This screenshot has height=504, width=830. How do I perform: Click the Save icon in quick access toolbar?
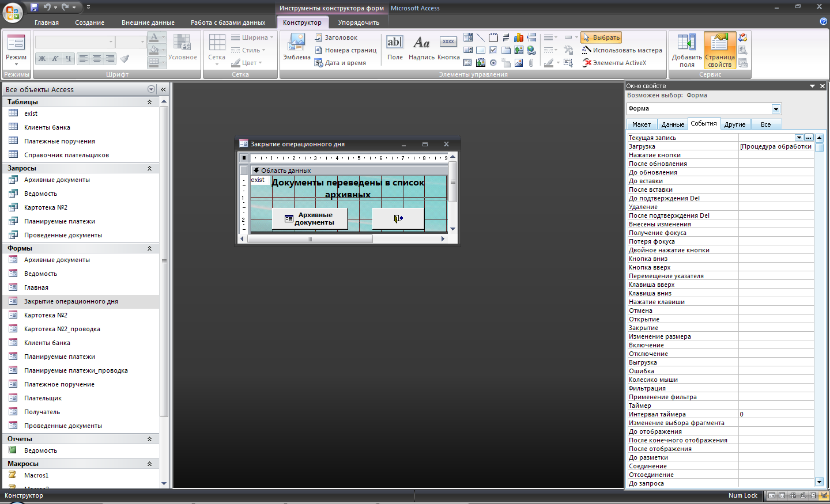(x=34, y=7)
